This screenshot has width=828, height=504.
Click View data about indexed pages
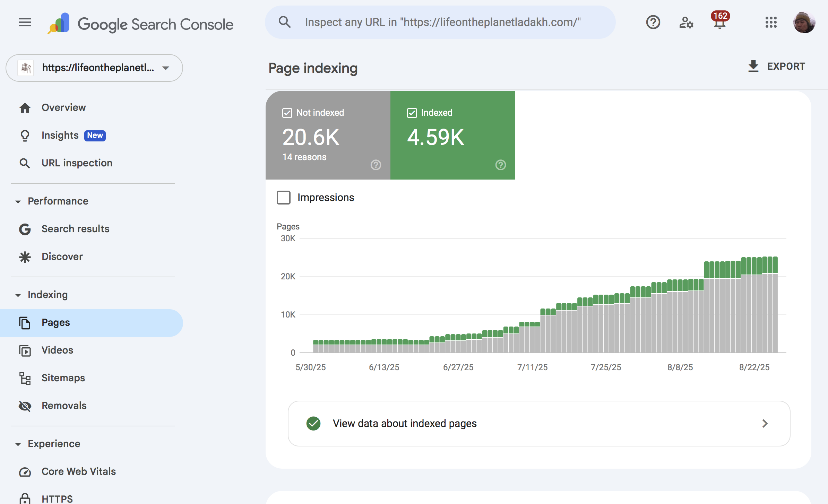(x=539, y=423)
